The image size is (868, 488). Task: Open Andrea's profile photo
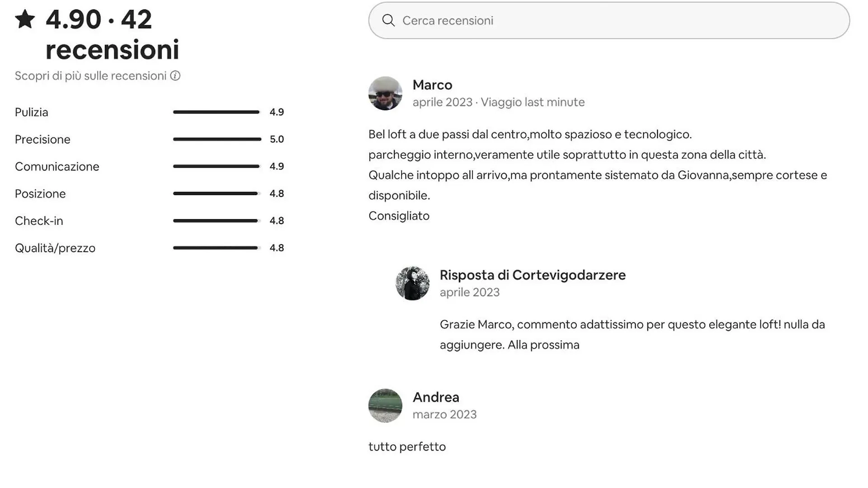pyautogui.click(x=385, y=406)
